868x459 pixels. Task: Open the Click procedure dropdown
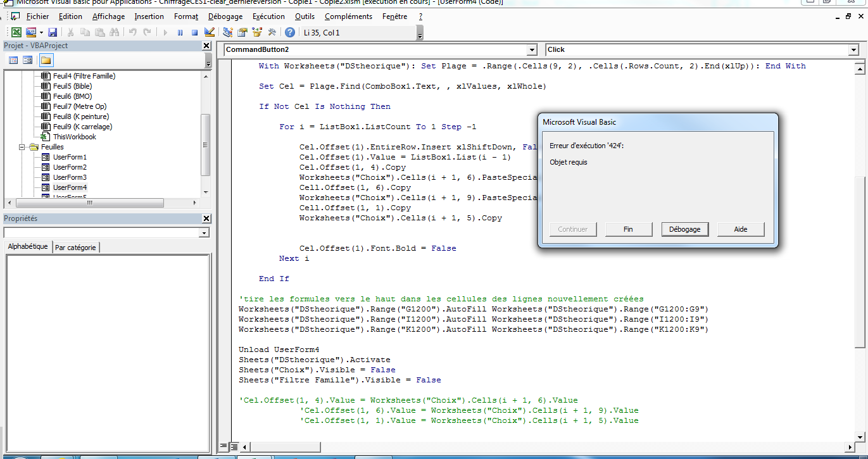click(853, 49)
